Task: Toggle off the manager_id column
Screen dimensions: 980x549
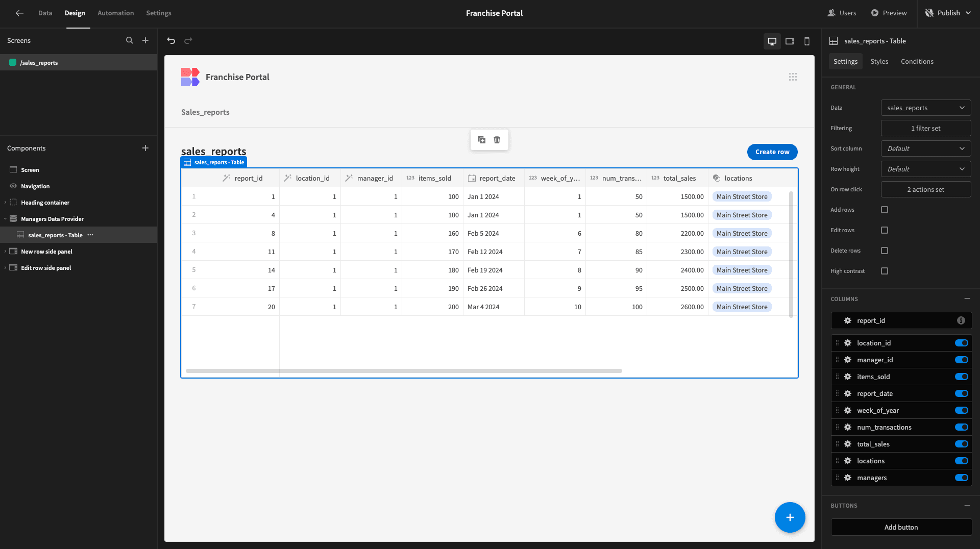Action: point(962,360)
